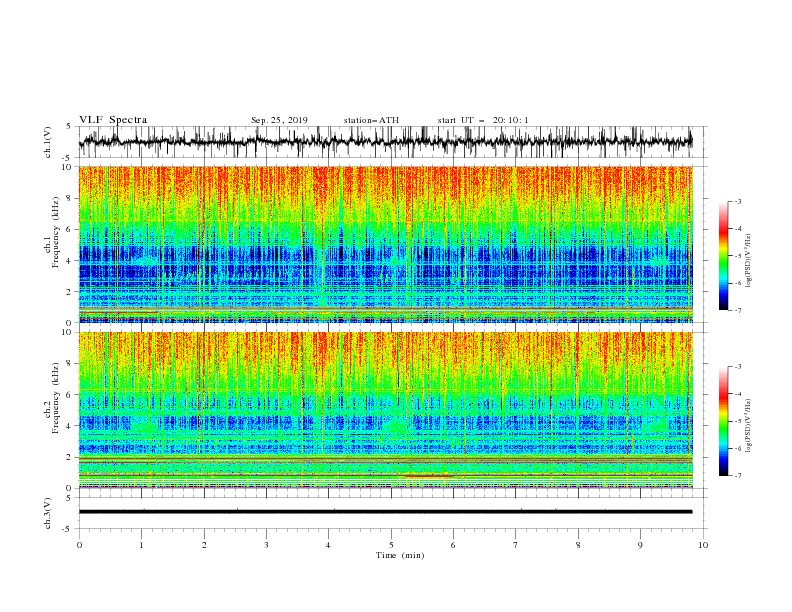This screenshot has height=612, width=792.
Task: Click time axis tick label '10'
Action: (x=703, y=545)
